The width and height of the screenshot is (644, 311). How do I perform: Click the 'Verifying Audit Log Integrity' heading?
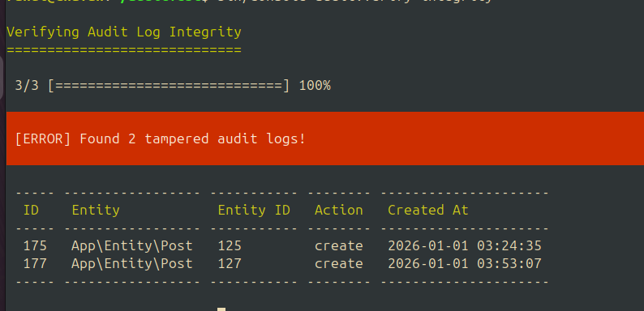pos(124,32)
